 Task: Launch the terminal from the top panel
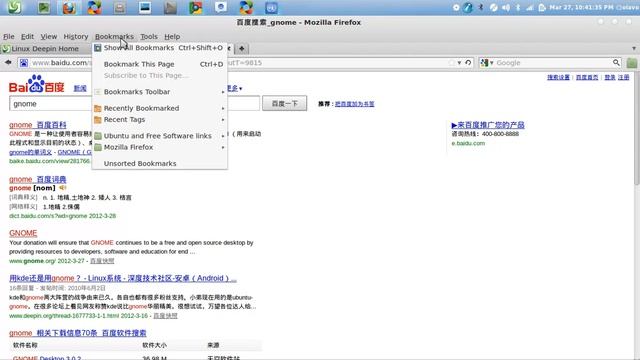pos(44,7)
